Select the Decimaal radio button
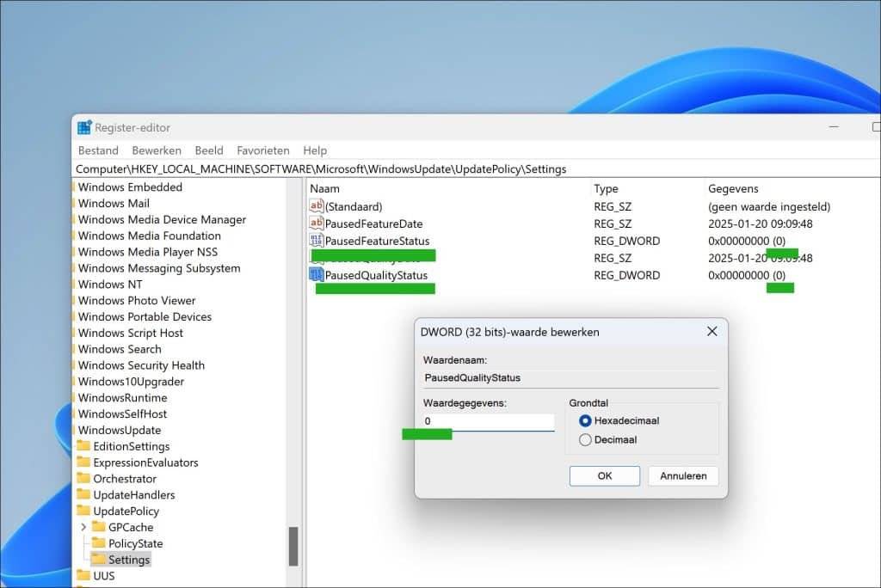 585,440
